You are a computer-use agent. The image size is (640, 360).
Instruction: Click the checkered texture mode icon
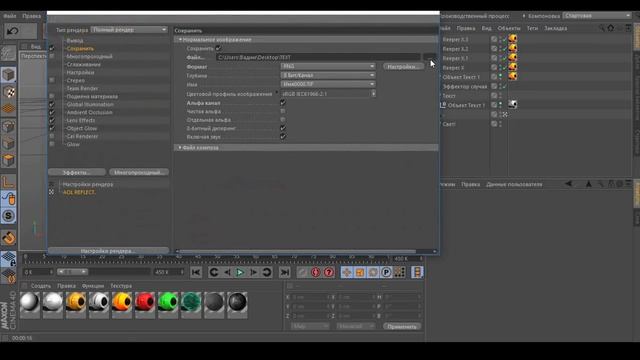8,92
